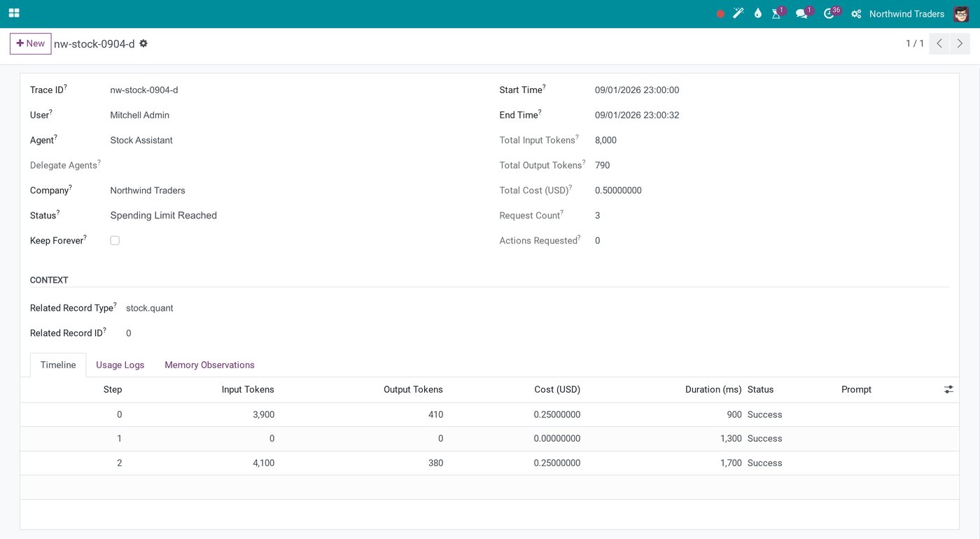
Task: Click the Trace ID field label
Action: tap(47, 90)
